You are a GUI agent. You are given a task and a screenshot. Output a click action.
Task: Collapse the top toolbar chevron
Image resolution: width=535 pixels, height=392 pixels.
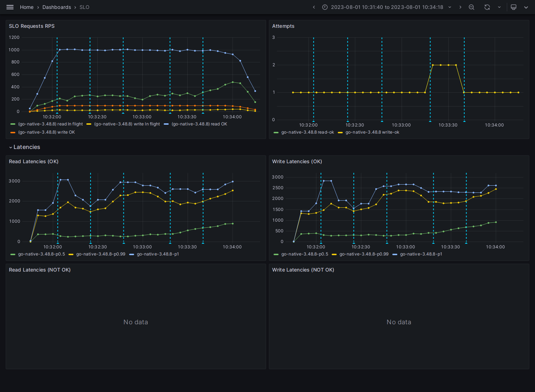point(526,7)
